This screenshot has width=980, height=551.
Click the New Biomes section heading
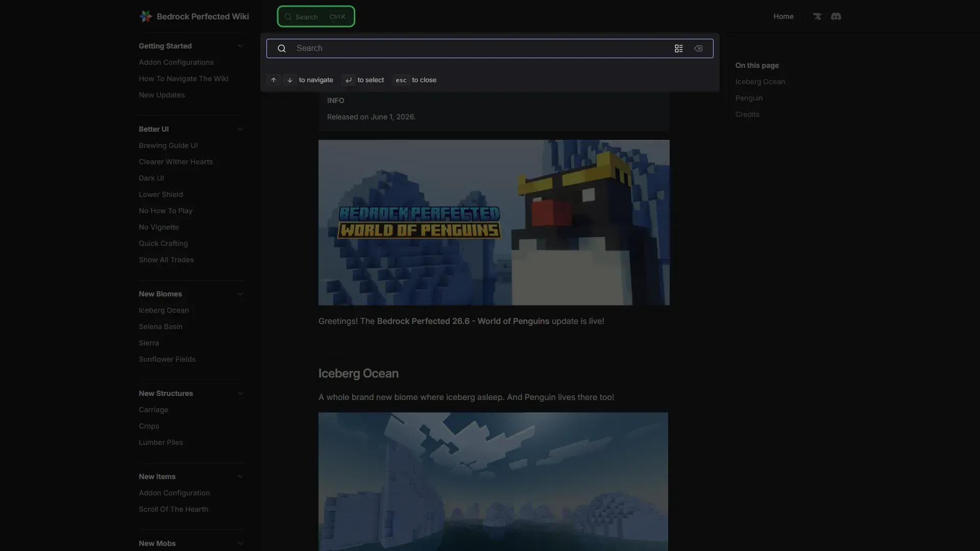160,294
